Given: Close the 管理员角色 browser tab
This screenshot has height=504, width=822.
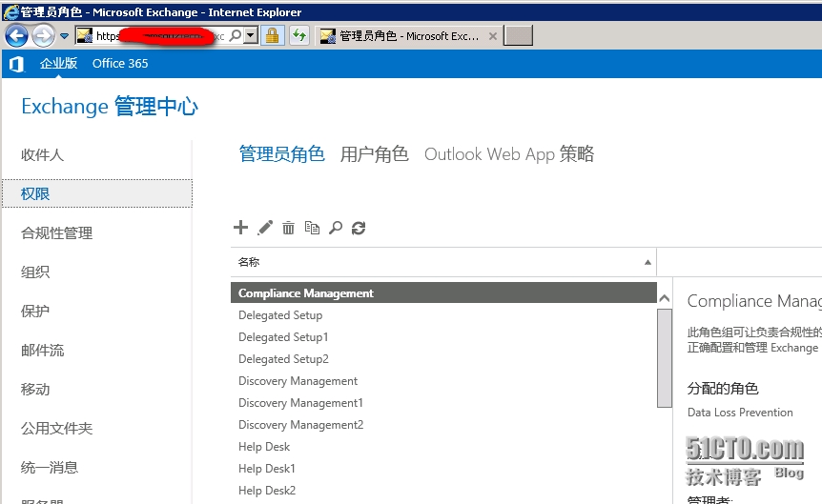Looking at the screenshot, I should click(492, 36).
